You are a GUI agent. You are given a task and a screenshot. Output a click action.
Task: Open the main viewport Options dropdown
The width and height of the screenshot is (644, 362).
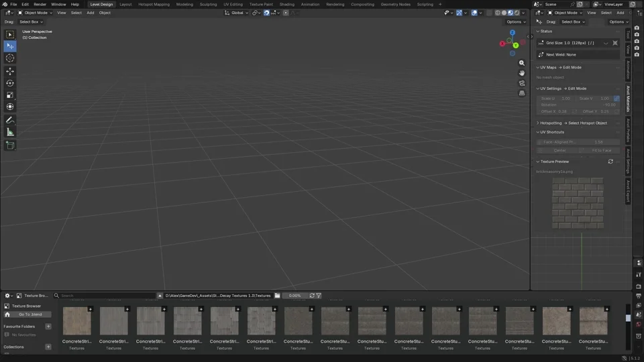[x=516, y=21]
